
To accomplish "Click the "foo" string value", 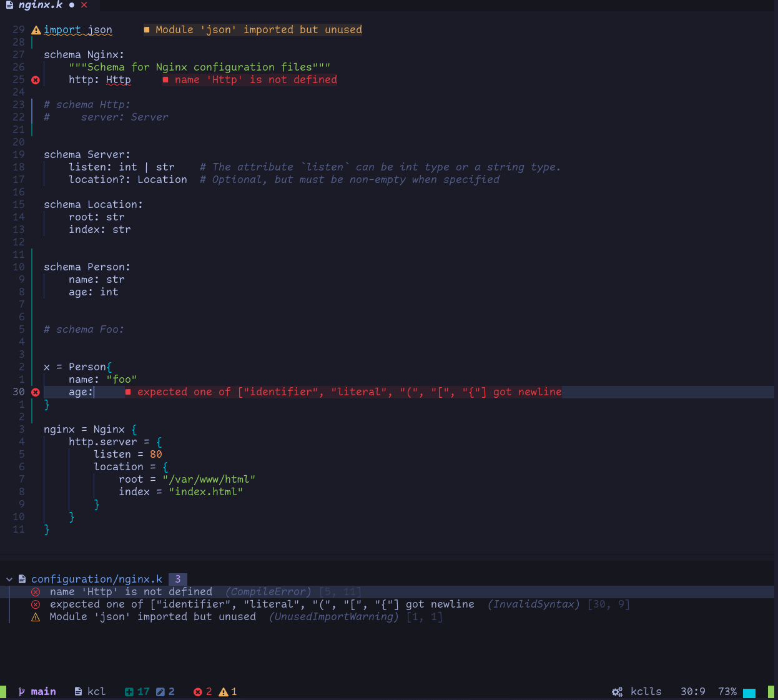I will [x=122, y=380].
